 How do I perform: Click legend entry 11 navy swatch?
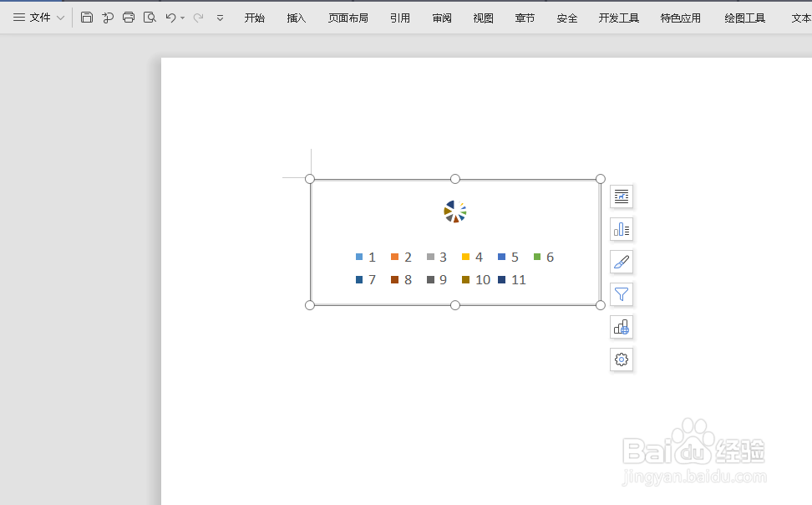[x=501, y=279]
